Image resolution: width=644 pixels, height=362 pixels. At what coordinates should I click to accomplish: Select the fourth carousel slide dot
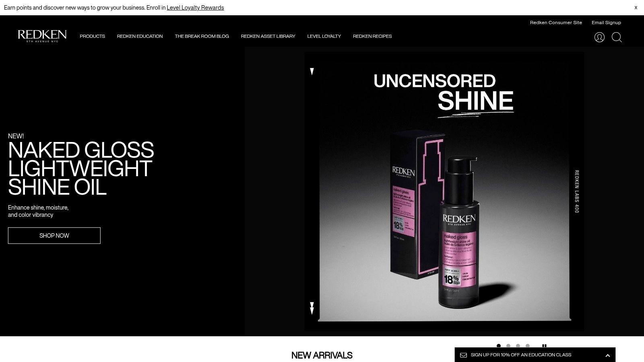click(528, 346)
